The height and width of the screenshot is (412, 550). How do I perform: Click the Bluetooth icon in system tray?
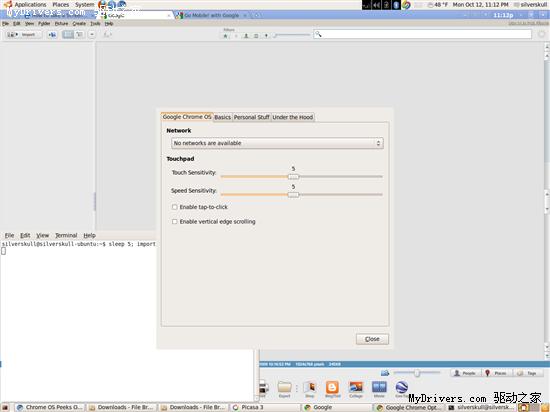coord(396,5)
